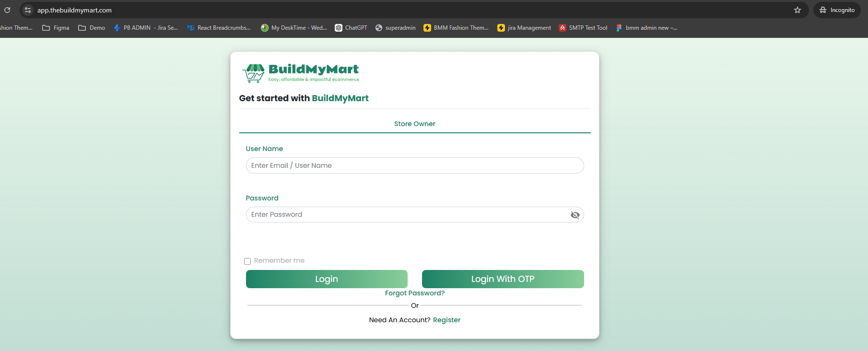The width and height of the screenshot is (868, 351).
Task: Open the ChatGPT bookmark
Action: 351,28
